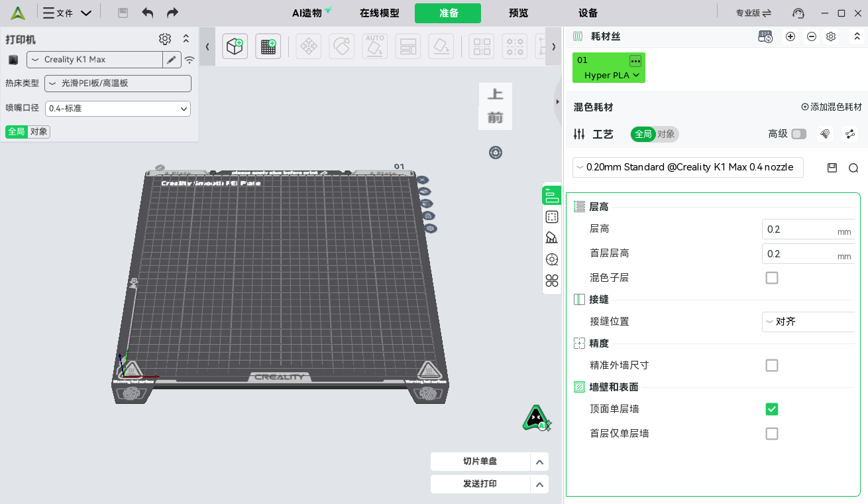
Task: Click the search process settings magnifier icon
Action: 853,168
